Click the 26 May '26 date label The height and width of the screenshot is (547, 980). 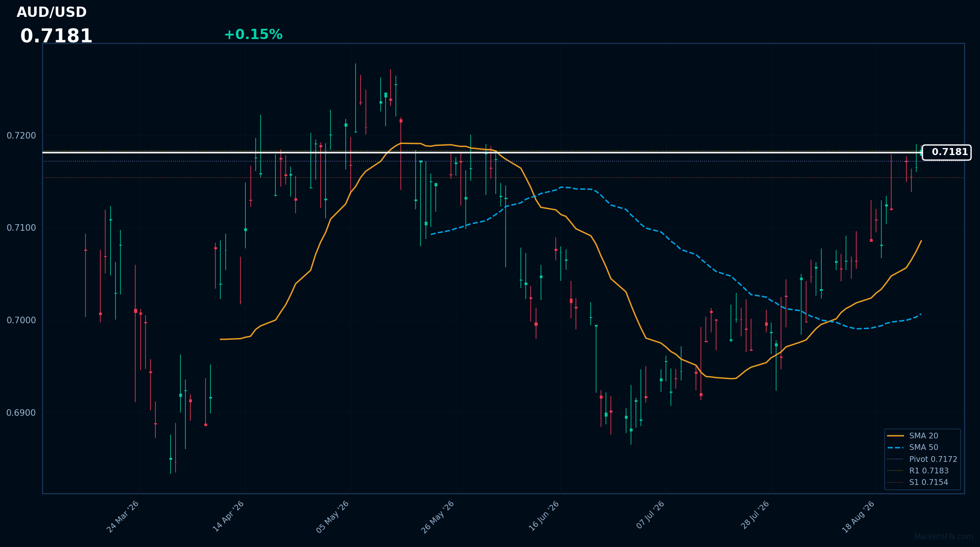point(438,517)
